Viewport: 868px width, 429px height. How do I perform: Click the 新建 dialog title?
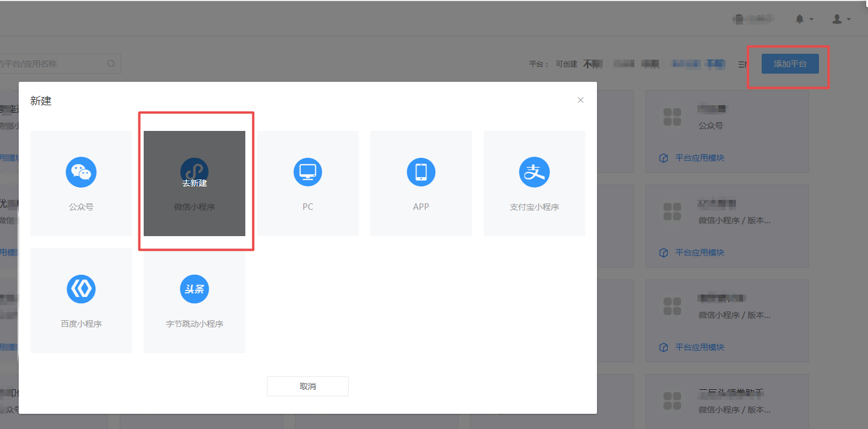pyautogui.click(x=41, y=101)
